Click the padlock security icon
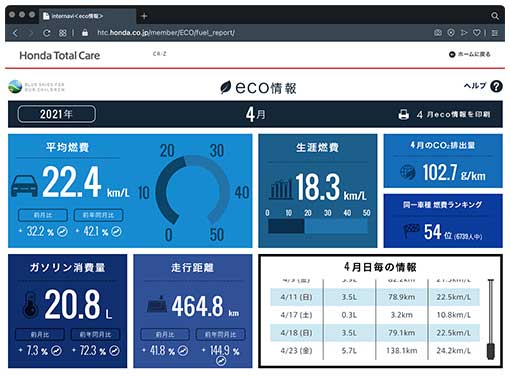The height and width of the screenshot is (377, 510). (85, 33)
